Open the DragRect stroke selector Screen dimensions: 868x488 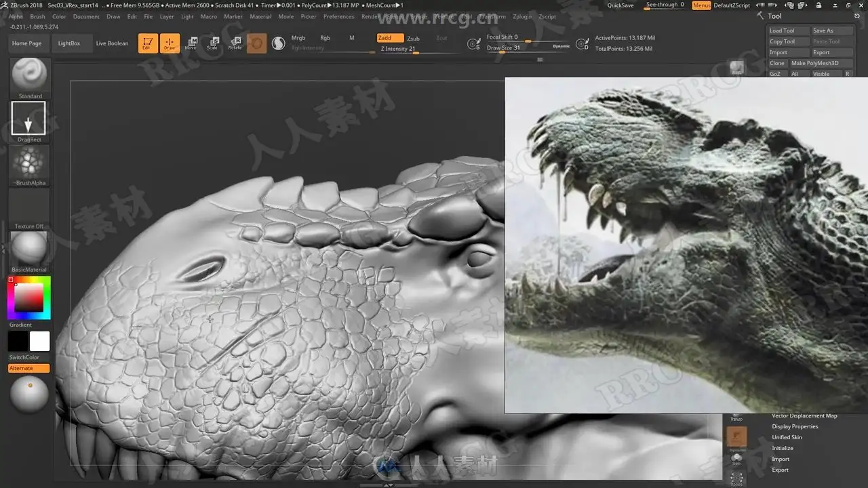pyautogui.click(x=28, y=118)
